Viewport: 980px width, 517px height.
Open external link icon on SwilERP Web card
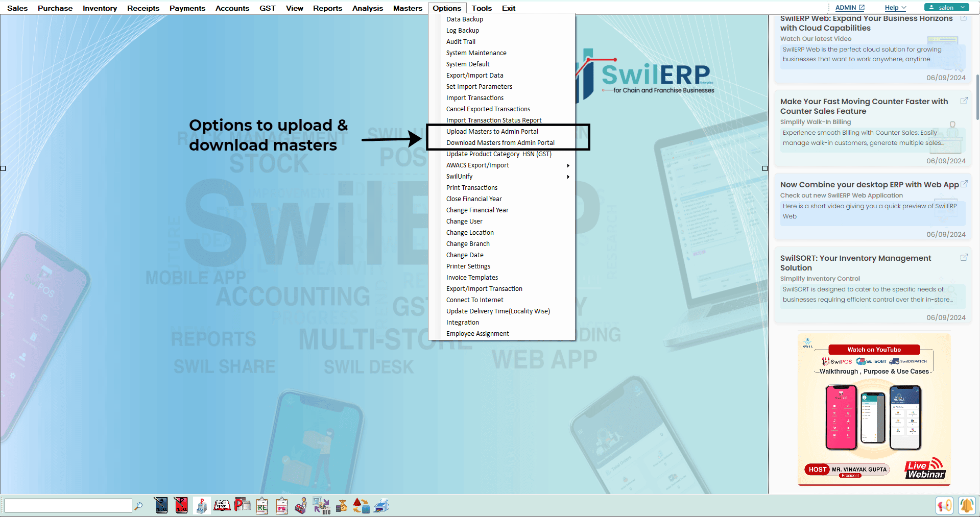(964, 18)
